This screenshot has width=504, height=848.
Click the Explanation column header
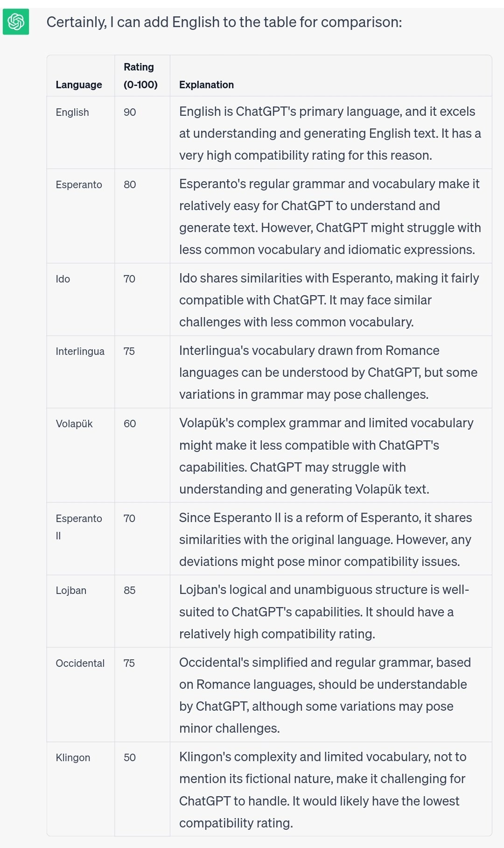[x=206, y=85]
